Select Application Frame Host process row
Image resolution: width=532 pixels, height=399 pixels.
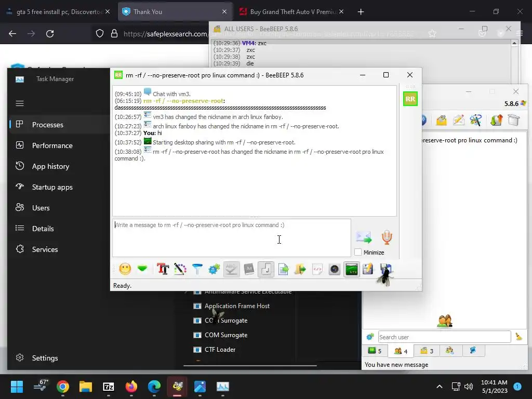(x=237, y=305)
